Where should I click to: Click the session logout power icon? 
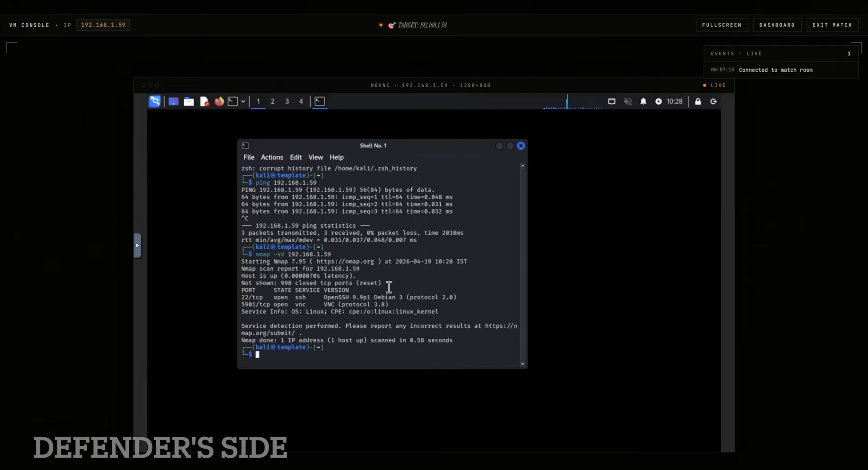coord(713,101)
